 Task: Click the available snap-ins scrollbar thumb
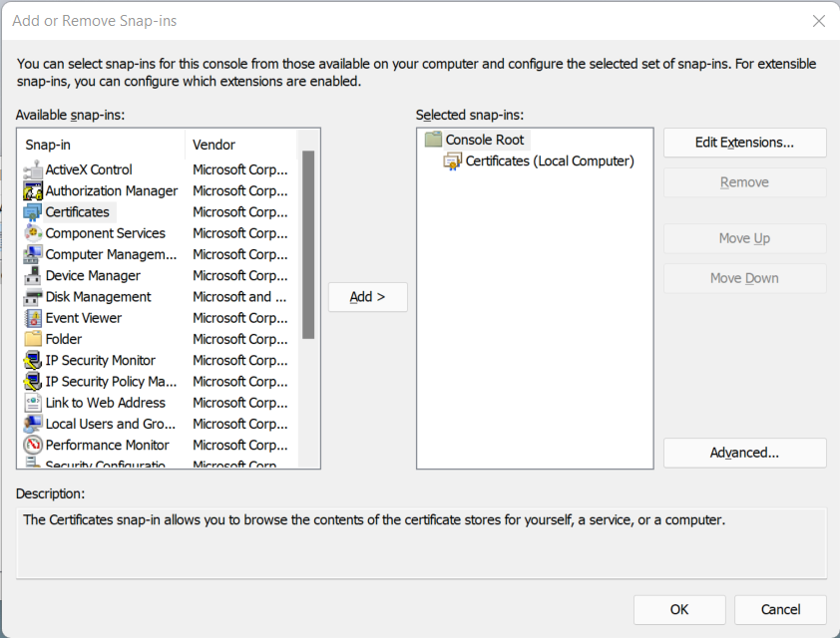(x=308, y=244)
